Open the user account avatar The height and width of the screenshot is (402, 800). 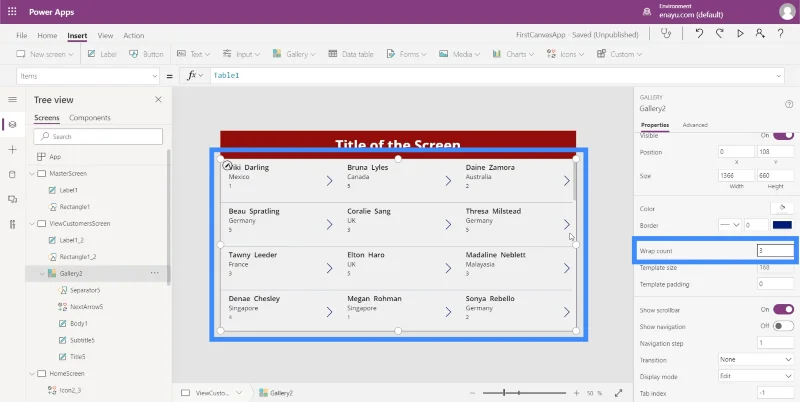click(x=787, y=12)
